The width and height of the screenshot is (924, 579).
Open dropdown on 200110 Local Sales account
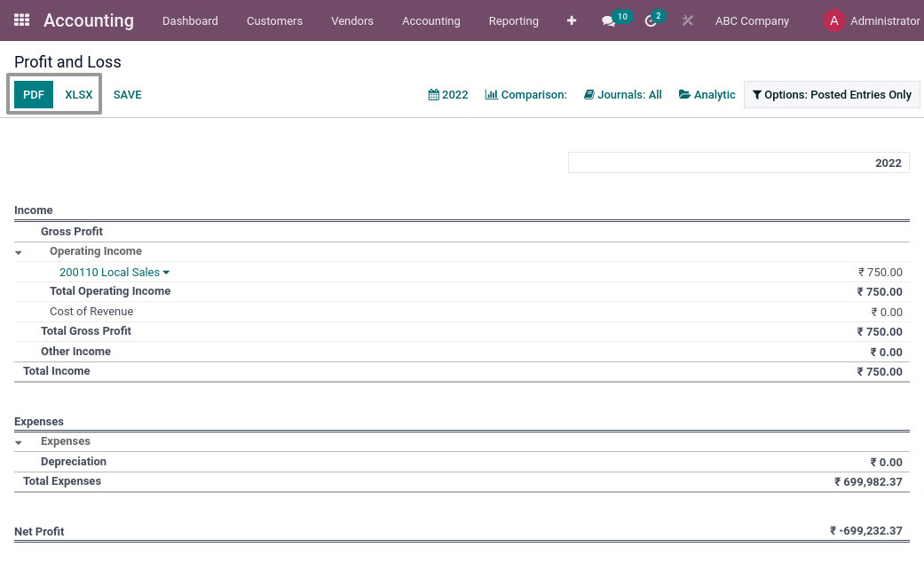click(165, 273)
